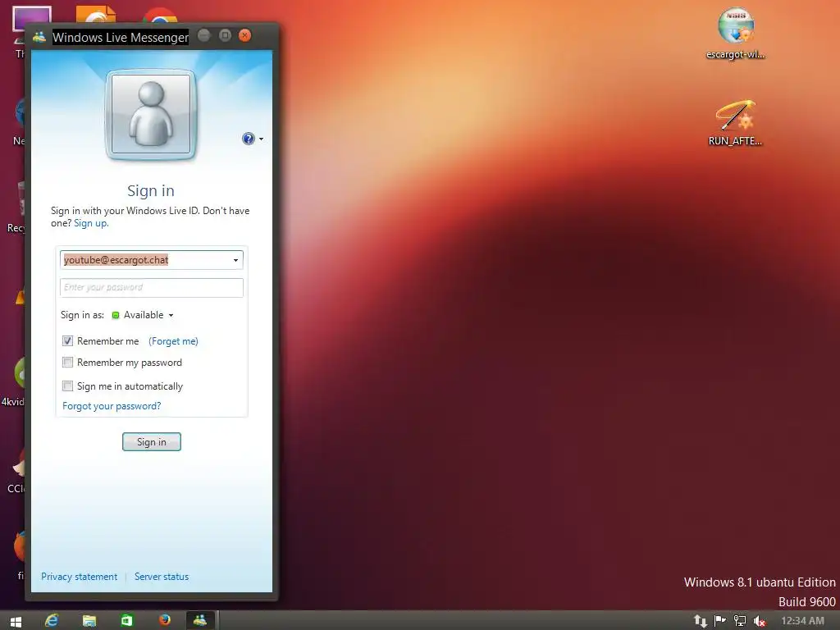The width and height of the screenshot is (840, 630).
Task: Close the Windows Live Messenger window
Action: coord(244,35)
